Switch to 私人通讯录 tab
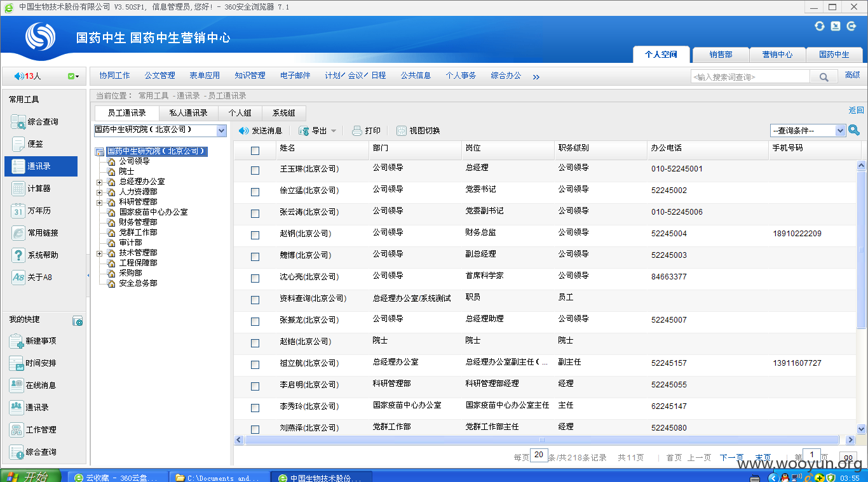The image size is (868, 482). [x=189, y=113]
